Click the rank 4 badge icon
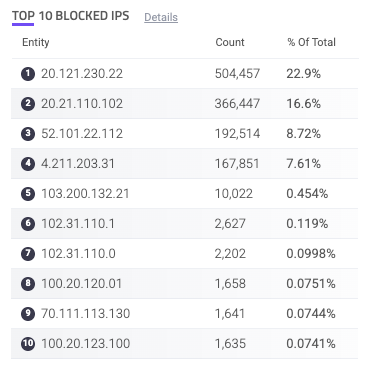This screenshot has height=368, width=369. point(28,164)
